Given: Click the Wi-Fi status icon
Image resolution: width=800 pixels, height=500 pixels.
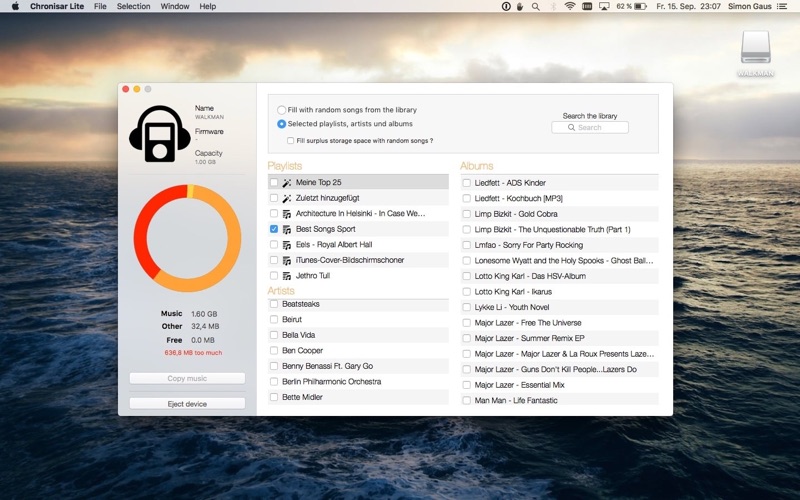Looking at the screenshot, I should [x=570, y=6].
